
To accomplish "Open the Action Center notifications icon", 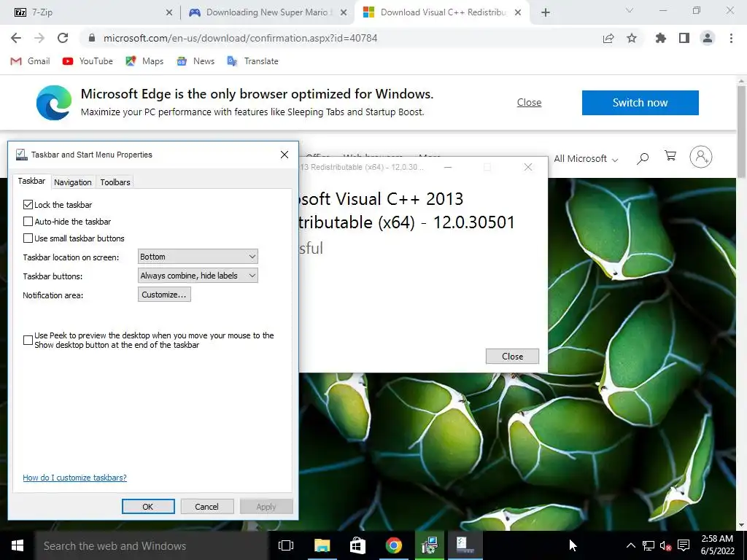I will click(684, 545).
